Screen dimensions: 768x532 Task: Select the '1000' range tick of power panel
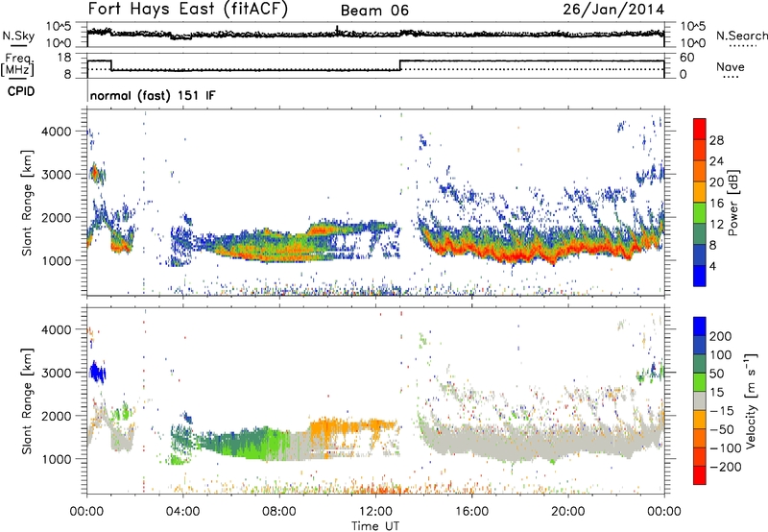(57, 260)
